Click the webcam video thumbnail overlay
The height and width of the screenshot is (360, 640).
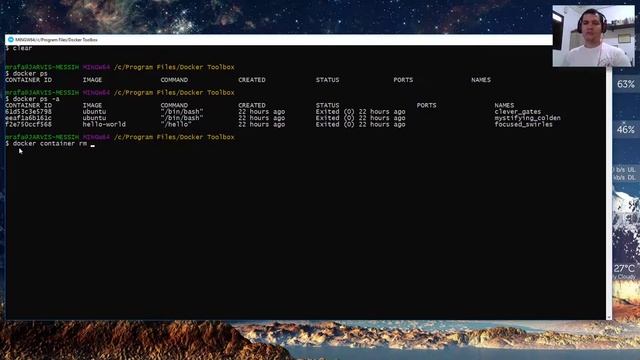593,36
